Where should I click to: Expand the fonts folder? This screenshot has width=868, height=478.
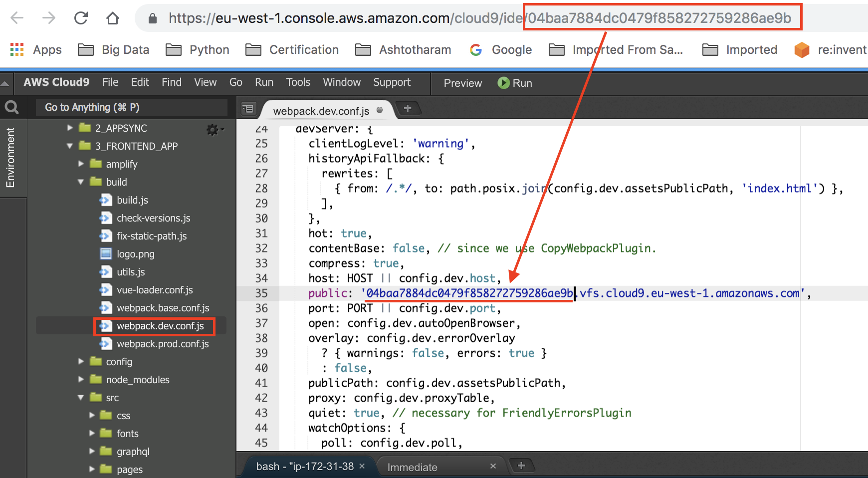(x=92, y=434)
